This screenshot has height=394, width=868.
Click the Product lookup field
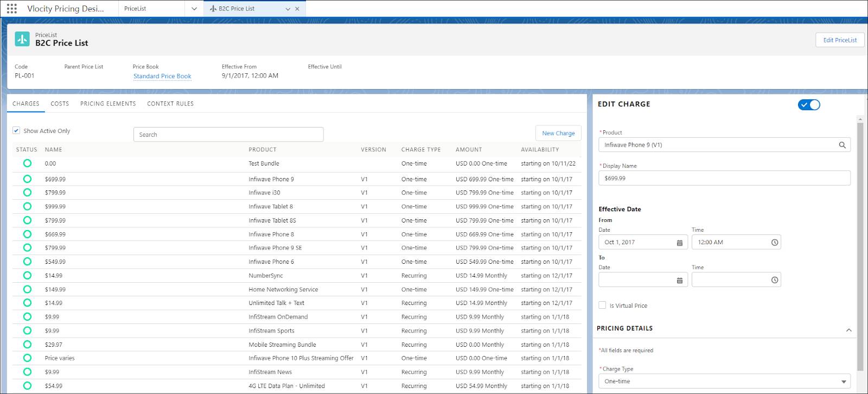724,145
